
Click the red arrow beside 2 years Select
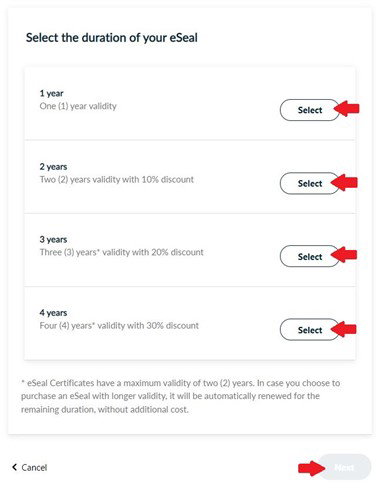(345, 183)
